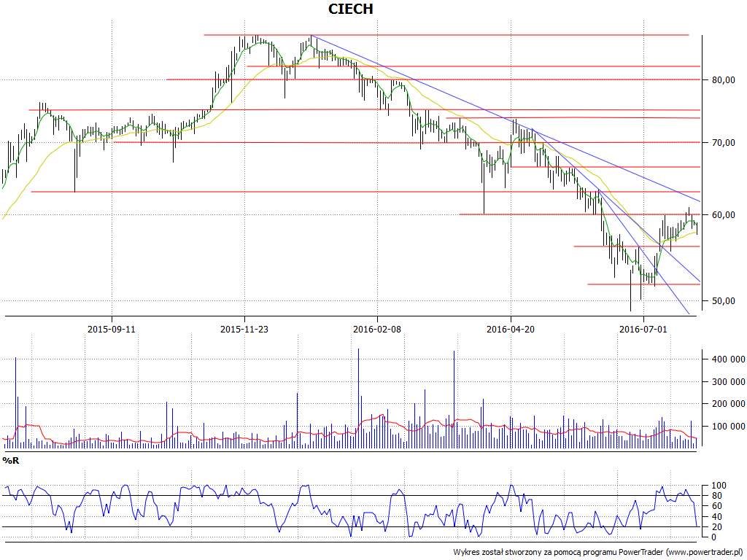Select the 40 level on %R axis

click(x=719, y=517)
